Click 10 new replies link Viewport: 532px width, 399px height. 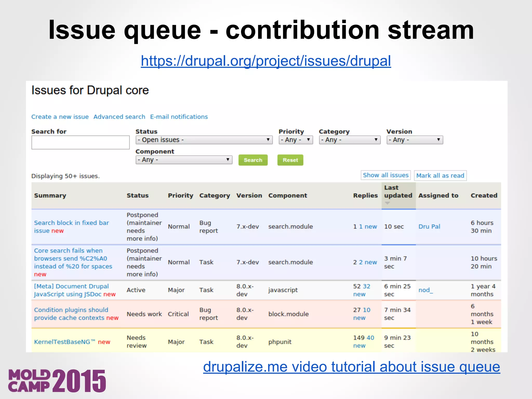362,314
